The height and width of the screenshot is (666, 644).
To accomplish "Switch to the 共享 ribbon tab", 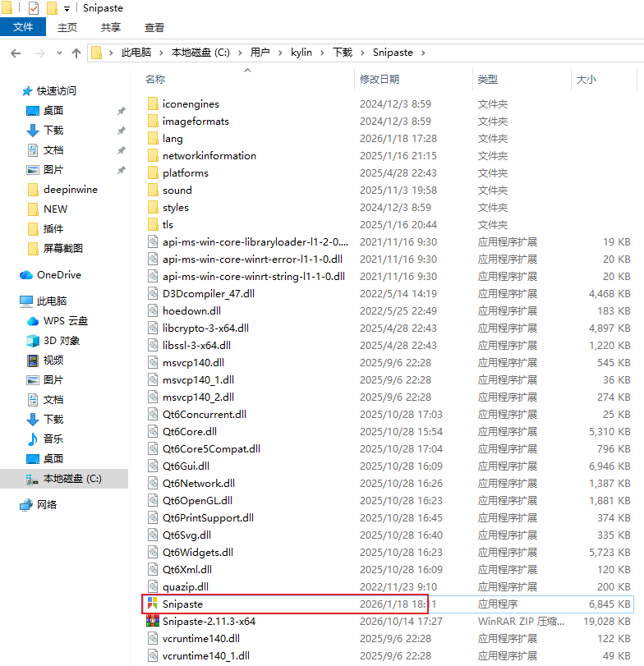I will [110, 28].
